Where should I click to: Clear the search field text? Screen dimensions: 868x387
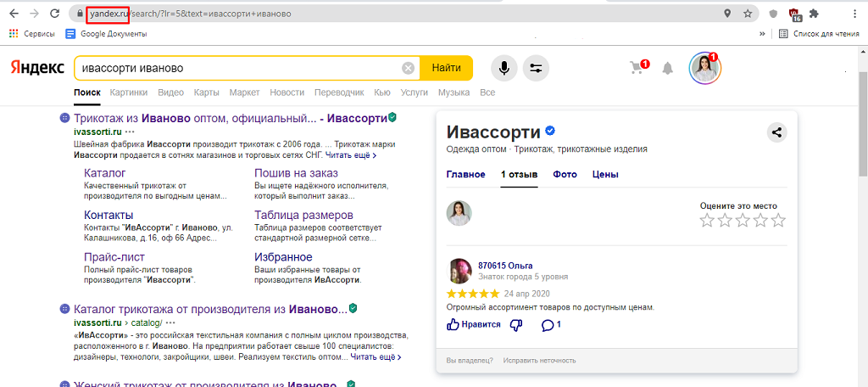coord(409,68)
